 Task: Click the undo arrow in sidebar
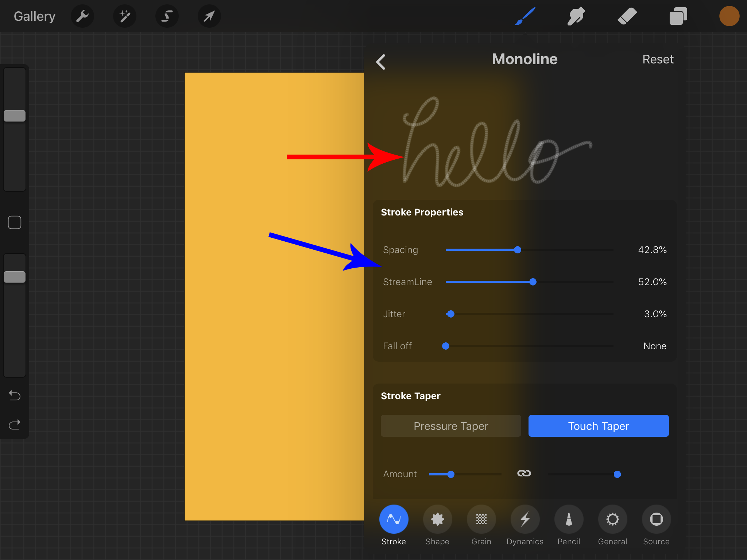pyautogui.click(x=15, y=395)
